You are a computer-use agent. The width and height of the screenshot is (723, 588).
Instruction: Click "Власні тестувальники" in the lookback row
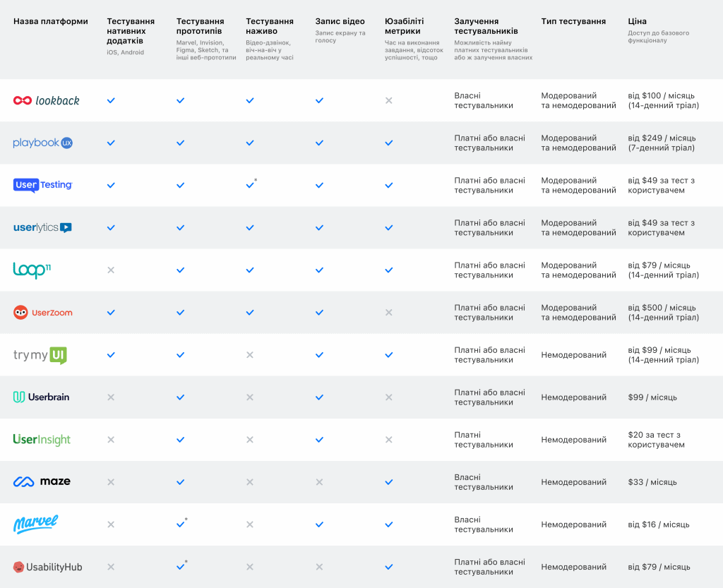484,100
